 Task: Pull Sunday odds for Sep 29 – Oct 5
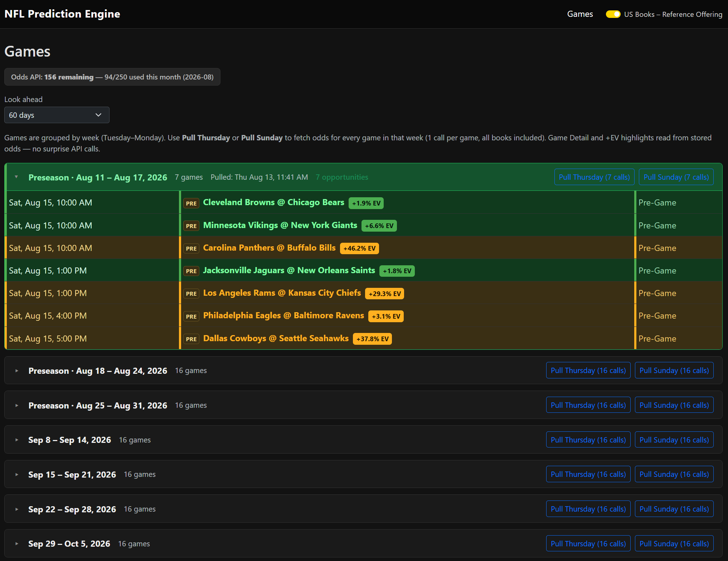[x=674, y=543]
